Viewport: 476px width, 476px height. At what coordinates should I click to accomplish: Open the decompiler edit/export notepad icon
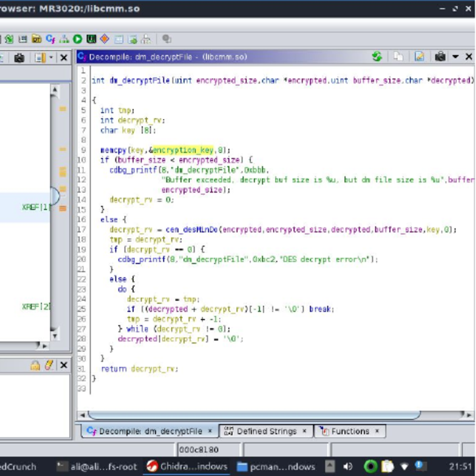tap(419, 57)
